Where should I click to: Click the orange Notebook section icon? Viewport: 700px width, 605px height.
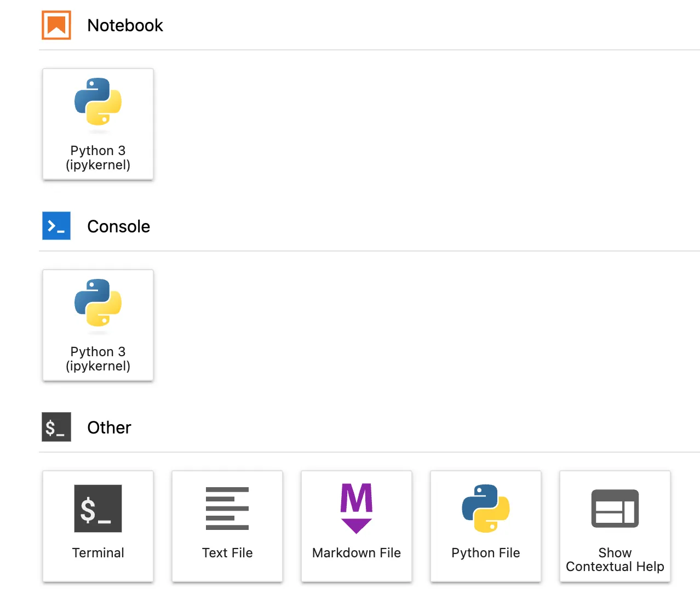click(56, 25)
